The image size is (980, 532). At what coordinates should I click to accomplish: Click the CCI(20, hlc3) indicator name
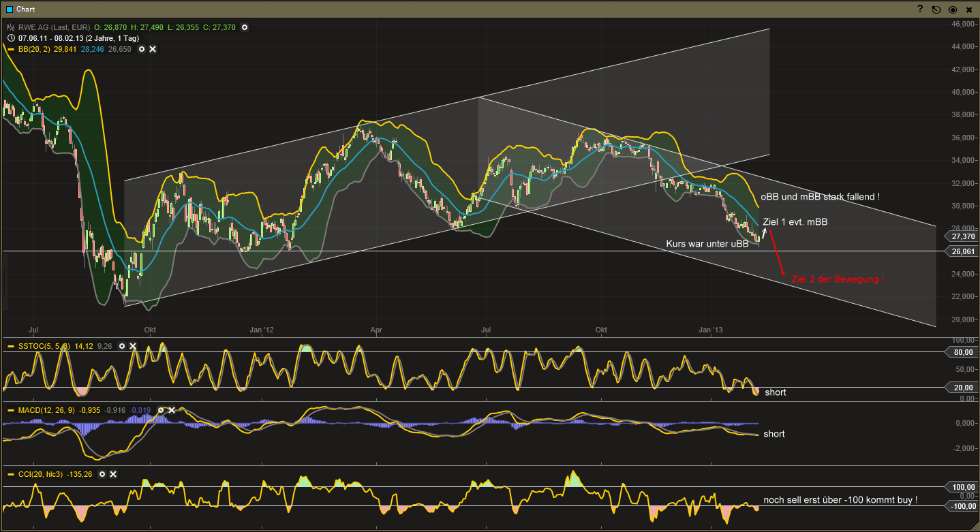pyautogui.click(x=41, y=474)
